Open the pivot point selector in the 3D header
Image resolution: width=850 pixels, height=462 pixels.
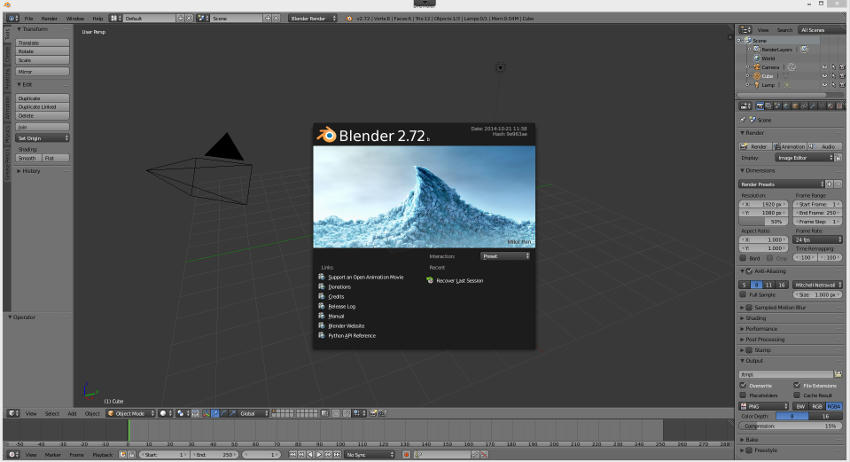pyautogui.click(x=183, y=413)
